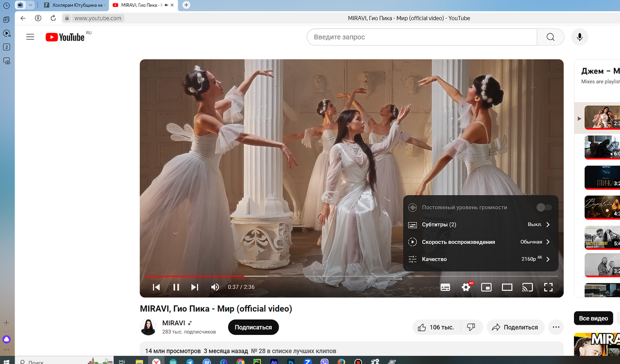Open the sidebar media player icon

pyautogui.click(x=6, y=33)
